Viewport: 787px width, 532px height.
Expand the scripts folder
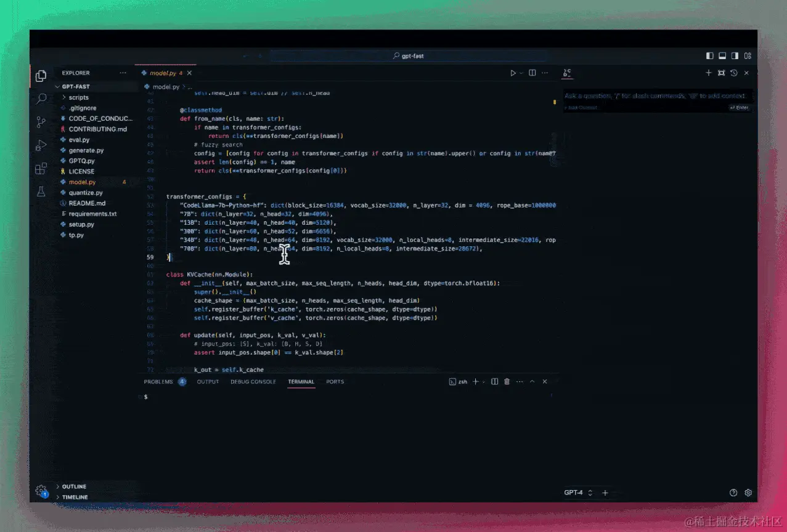[x=96, y=97]
